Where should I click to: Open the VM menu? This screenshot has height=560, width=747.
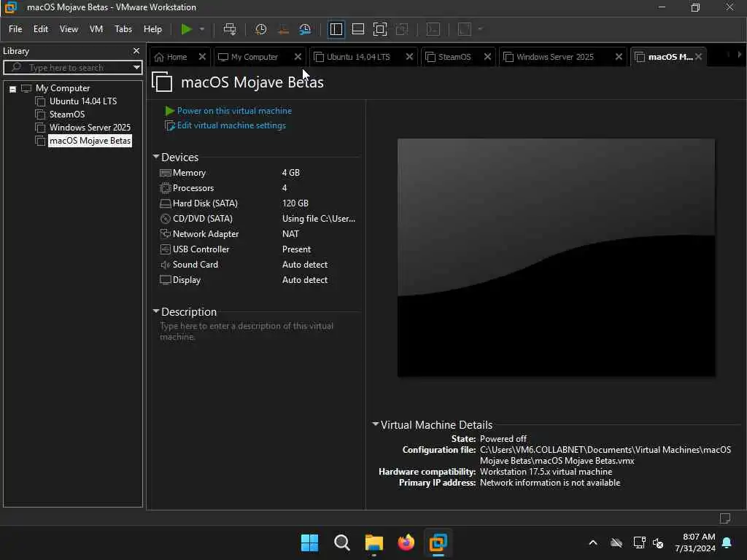tap(96, 29)
